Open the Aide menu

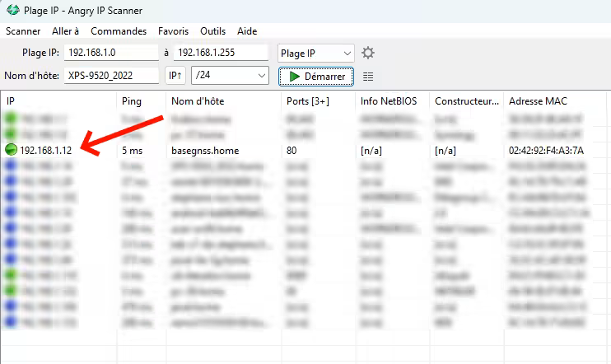247,31
